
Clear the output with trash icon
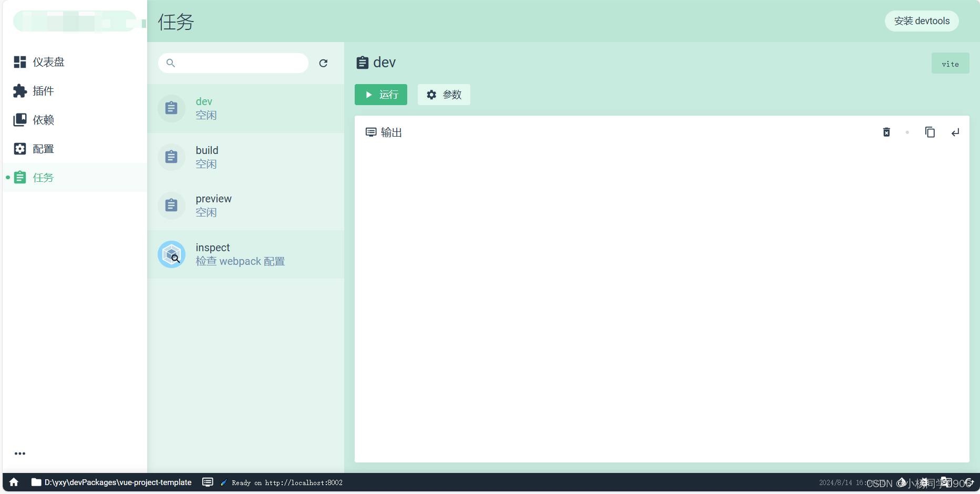[886, 132]
